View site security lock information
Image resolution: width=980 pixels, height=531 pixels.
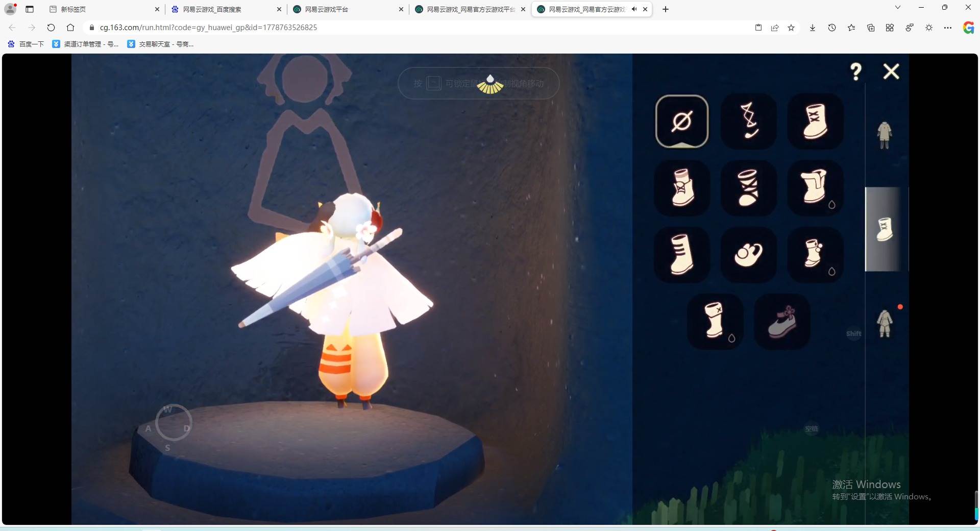(x=92, y=28)
